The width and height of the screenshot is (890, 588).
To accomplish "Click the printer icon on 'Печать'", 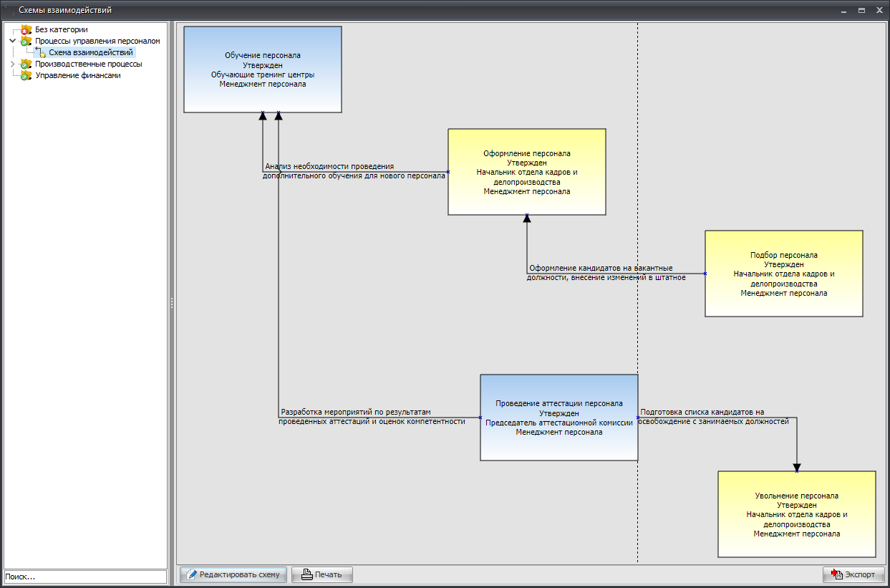I will point(306,574).
